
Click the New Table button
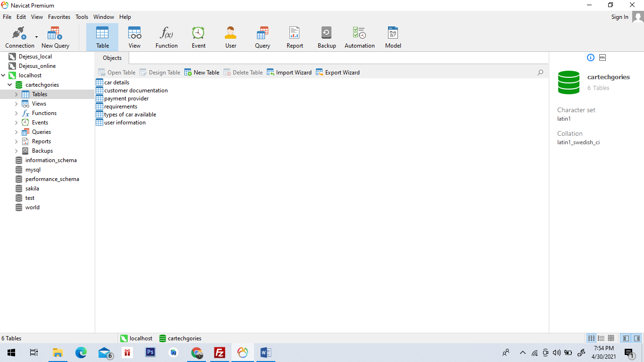(x=202, y=73)
